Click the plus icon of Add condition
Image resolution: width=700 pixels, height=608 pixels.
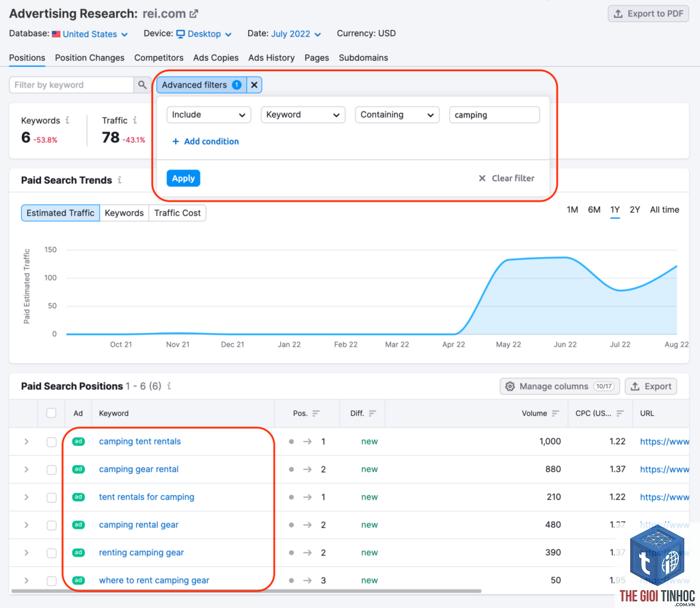click(176, 142)
